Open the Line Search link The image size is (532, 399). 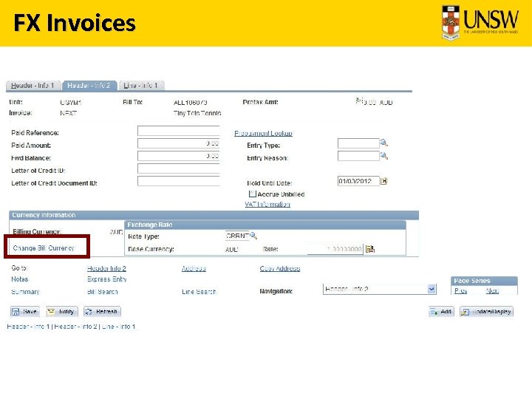coord(199,291)
